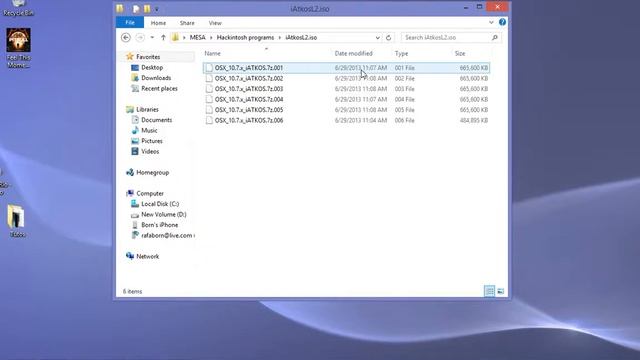The width and height of the screenshot is (640, 360).
Task: Refresh the iAtkosL2.iso folder view
Action: (x=389, y=38)
